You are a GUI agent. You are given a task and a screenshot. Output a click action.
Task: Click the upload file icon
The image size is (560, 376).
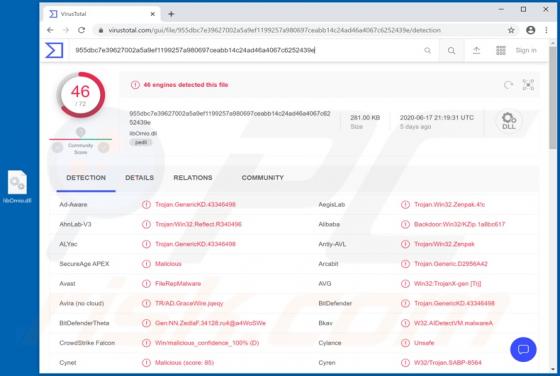coord(476,50)
